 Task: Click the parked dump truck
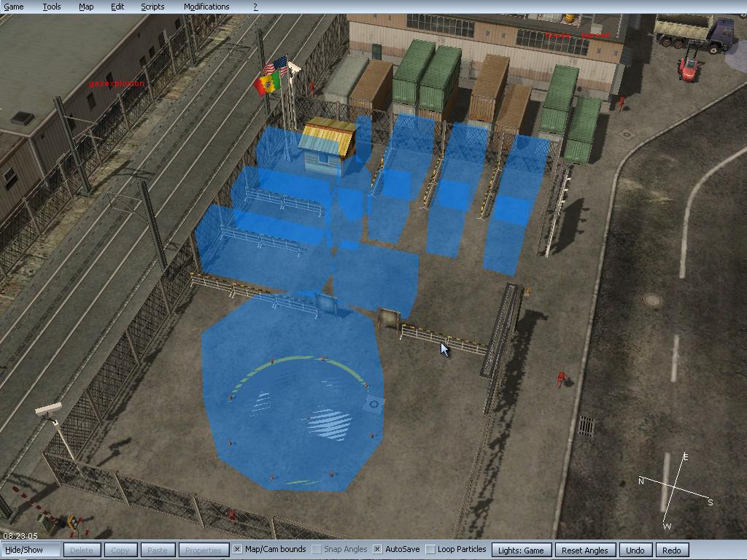693,32
